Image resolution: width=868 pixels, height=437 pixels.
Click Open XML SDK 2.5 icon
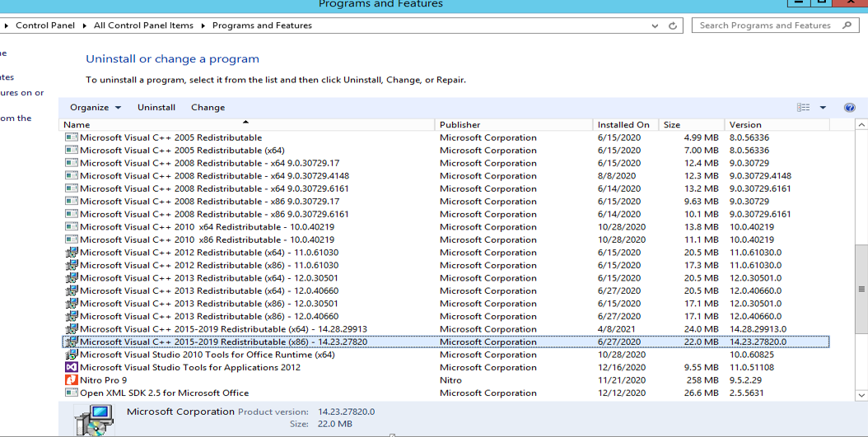coord(72,393)
